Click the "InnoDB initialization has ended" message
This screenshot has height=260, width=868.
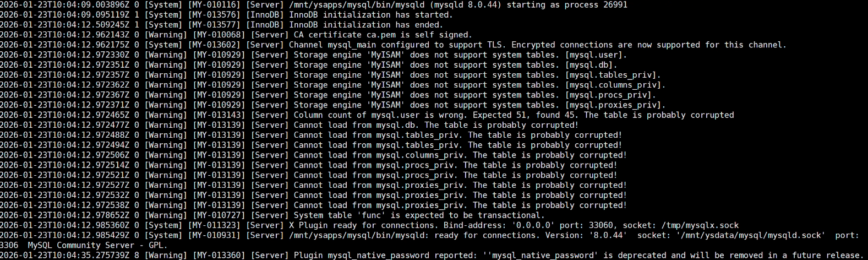(365, 25)
